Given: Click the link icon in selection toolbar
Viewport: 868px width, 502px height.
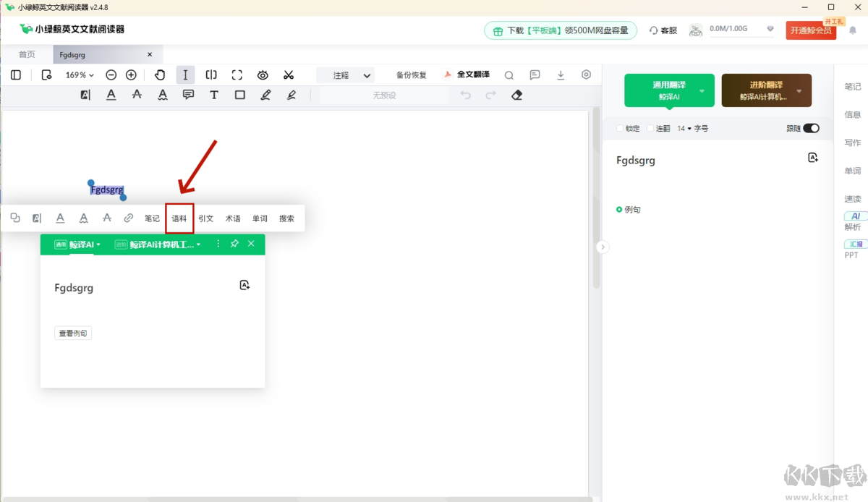Looking at the screenshot, I should click(x=129, y=218).
